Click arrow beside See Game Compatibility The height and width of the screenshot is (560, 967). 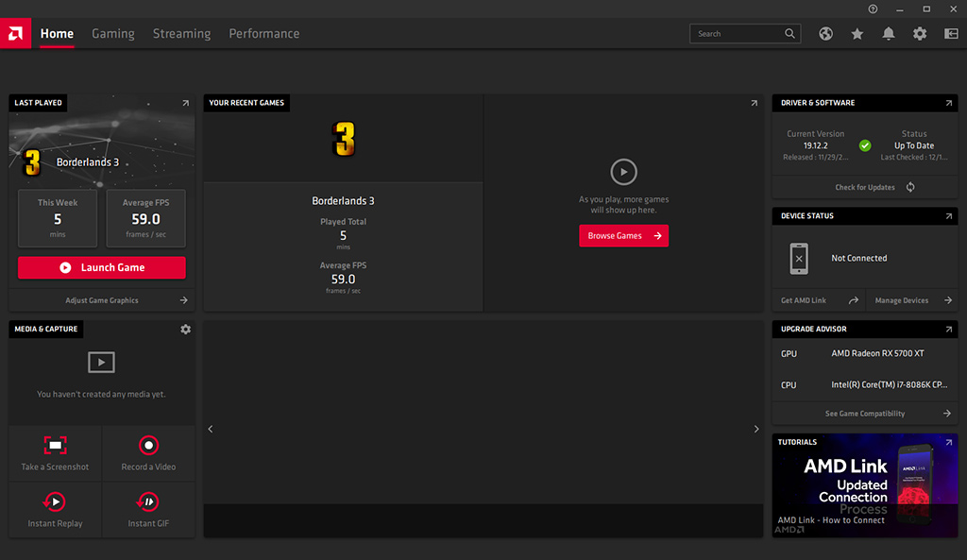(947, 414)
